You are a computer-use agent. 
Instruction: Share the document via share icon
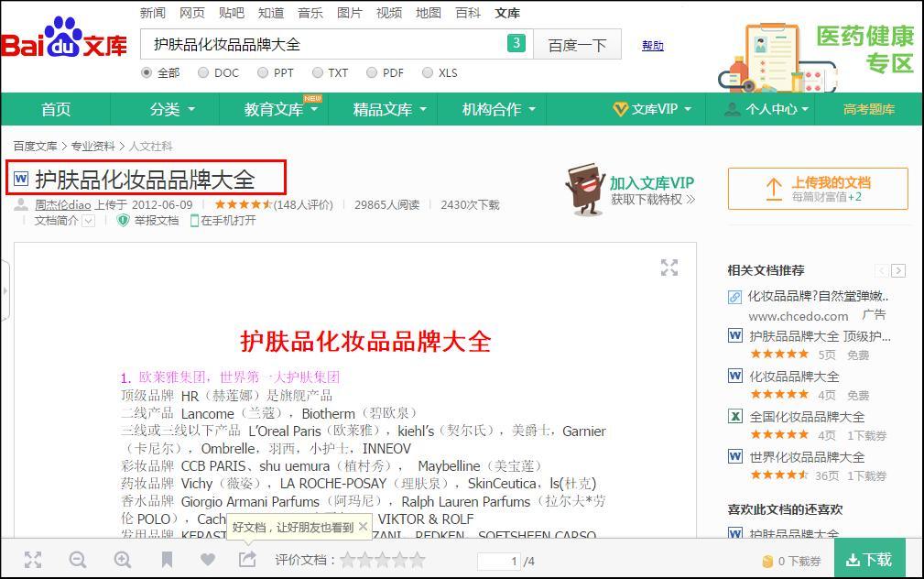click(247, 559)
